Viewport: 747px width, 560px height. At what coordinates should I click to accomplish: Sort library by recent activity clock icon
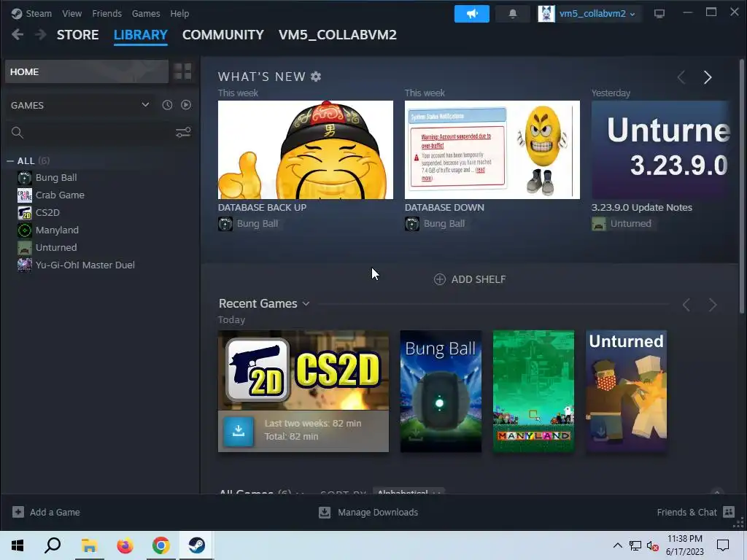[167, 105]
